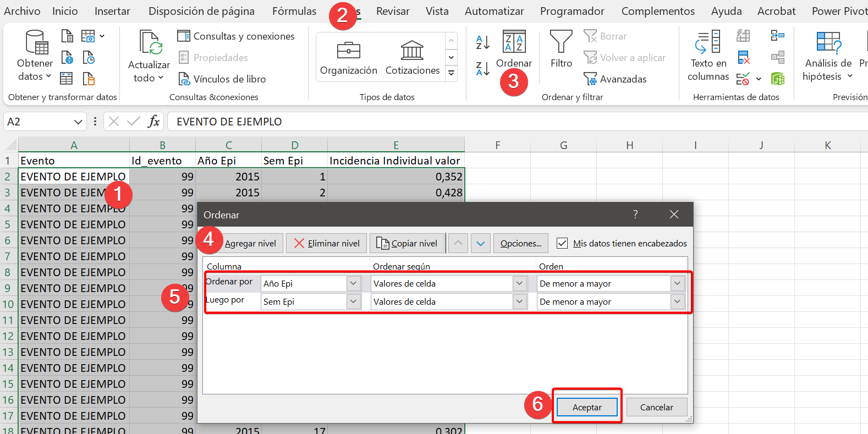Select the column F header
The height and width of the screenshot is (434, 868).
tap(497, 145)
